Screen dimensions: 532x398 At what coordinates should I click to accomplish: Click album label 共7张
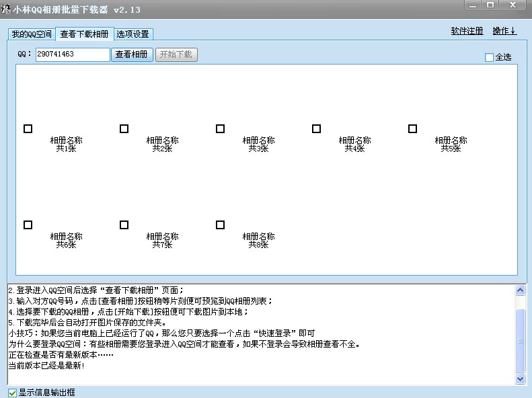point(162,245)
